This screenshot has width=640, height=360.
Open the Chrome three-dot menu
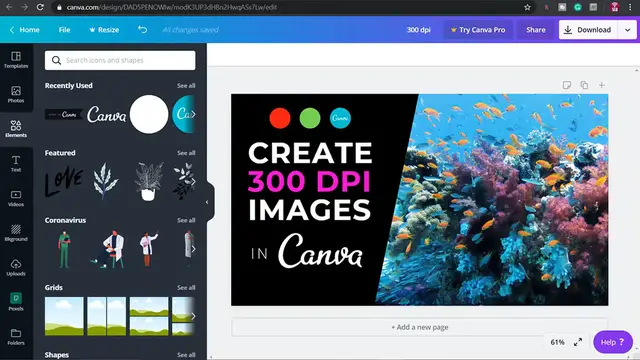click(x=631, y=7)
